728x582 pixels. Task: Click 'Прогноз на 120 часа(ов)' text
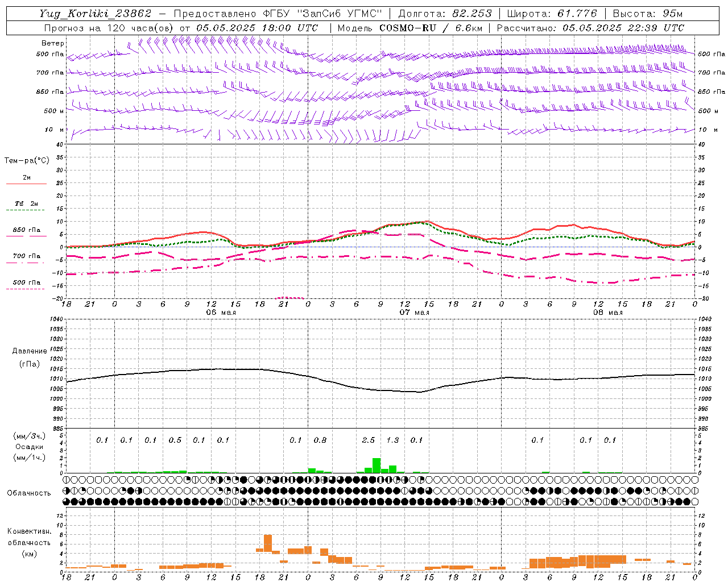click(109, 28)
